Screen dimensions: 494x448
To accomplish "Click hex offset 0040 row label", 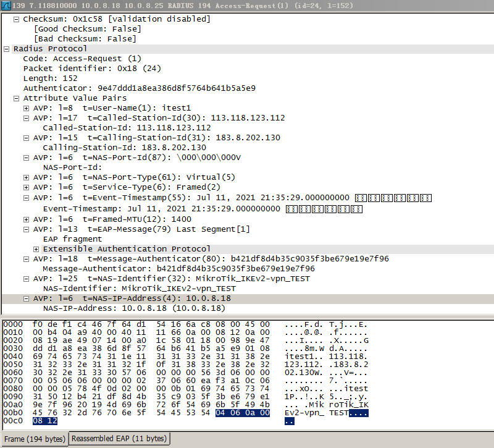I will pyautogui.click(x=13, y=357).
